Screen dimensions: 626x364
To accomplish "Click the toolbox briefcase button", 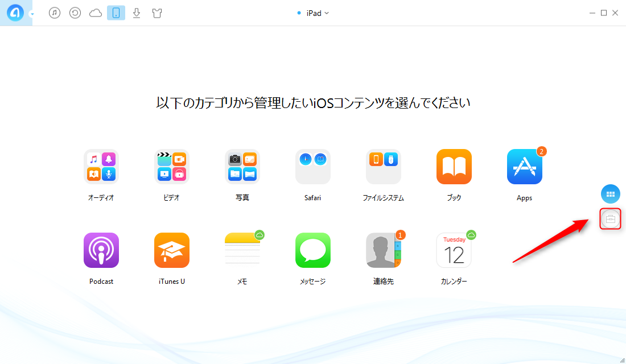I will coord(611,219).
